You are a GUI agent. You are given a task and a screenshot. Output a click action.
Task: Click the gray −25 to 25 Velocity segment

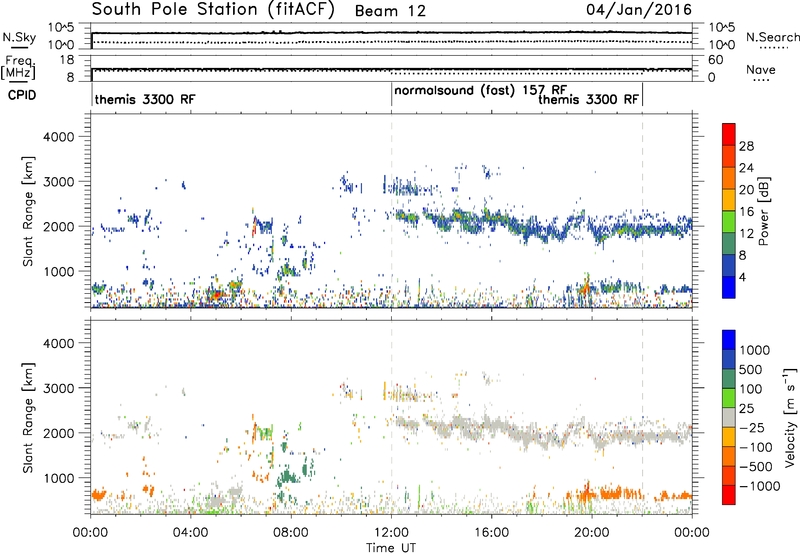tap(729, 417)
